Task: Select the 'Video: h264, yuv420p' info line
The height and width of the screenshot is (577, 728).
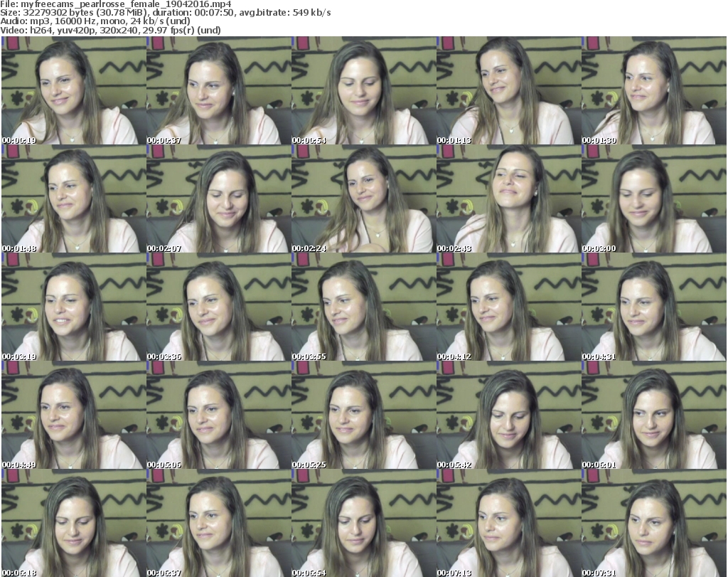Action: tap(110, 31)
